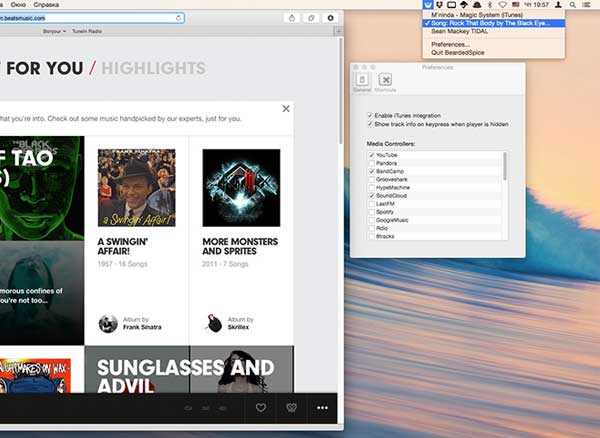Viewport: 600px width, 438px height.
Task: Click the Safari share toolbar button
Action: coord(292,18)
